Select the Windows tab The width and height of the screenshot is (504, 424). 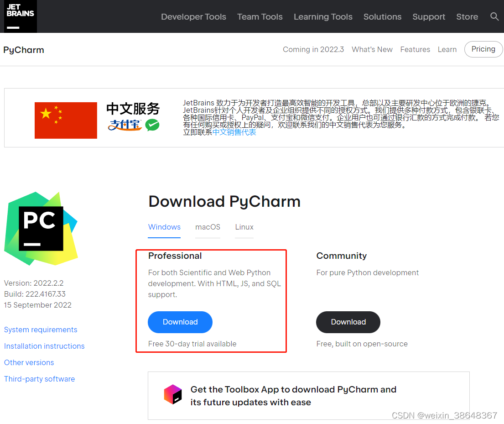[x=164, y=227]
